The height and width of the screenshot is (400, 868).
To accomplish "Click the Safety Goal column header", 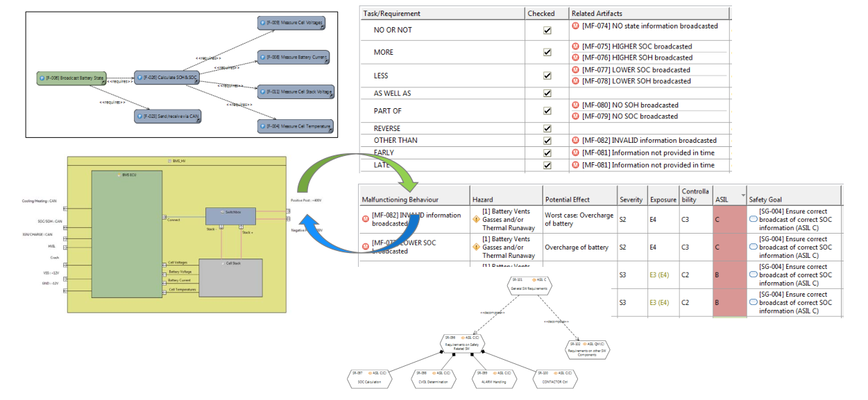I will (x=794, y=195).
